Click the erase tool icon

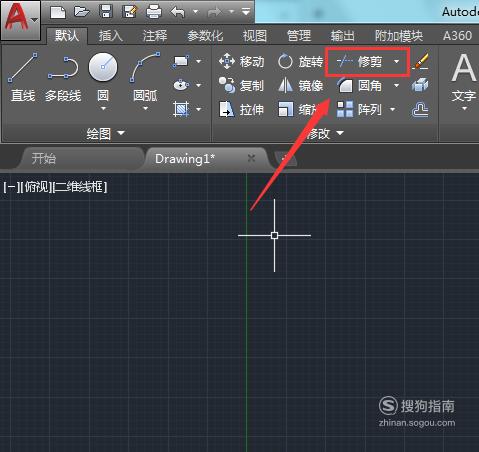click(x=421, y=62)
